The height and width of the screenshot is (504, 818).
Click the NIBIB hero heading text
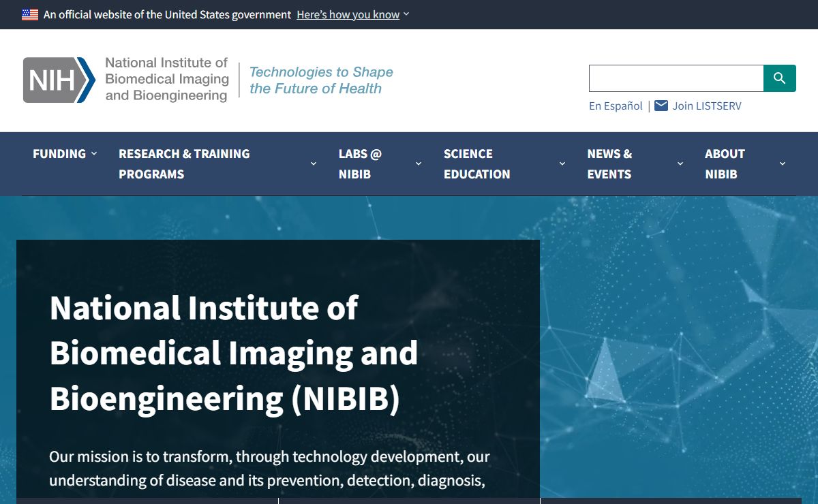point(234,353)
